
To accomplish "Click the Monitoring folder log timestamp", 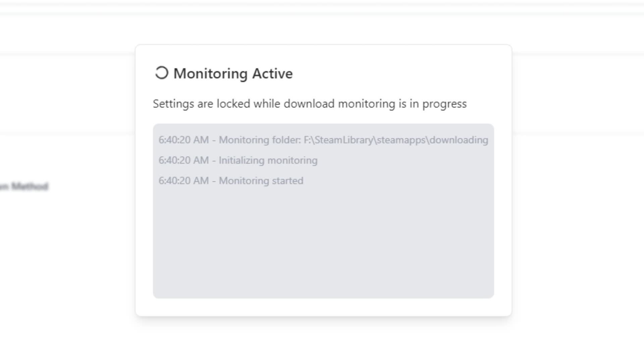I will click(x=183, y=140).
